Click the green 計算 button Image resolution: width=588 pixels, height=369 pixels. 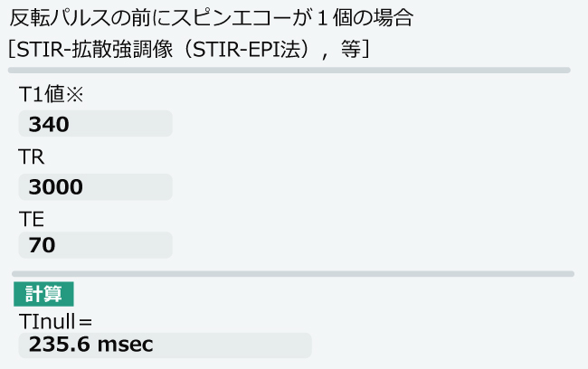[43, 294]
